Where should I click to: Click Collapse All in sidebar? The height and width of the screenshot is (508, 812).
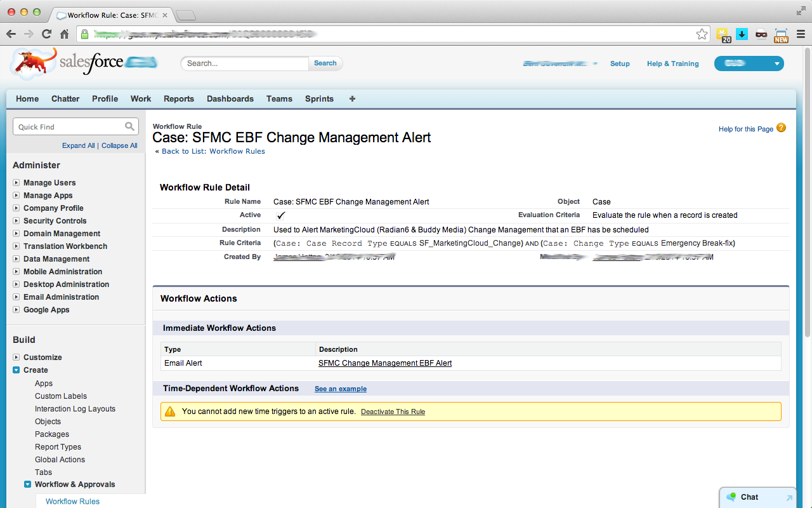pos(119,145)
